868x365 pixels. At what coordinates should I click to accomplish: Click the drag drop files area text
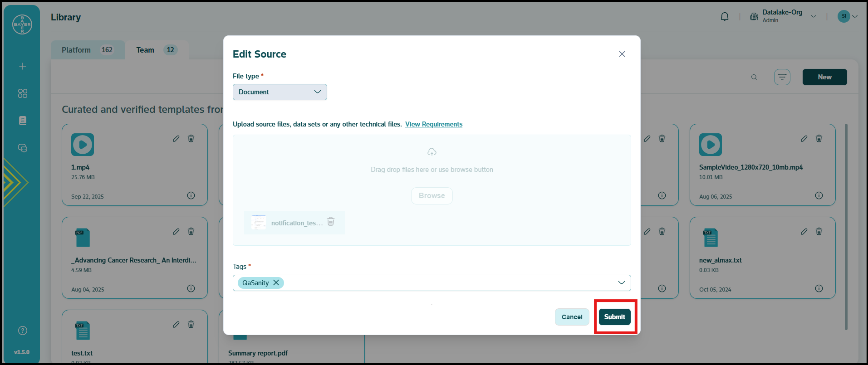pyautogui.click(x=432, y=170)
